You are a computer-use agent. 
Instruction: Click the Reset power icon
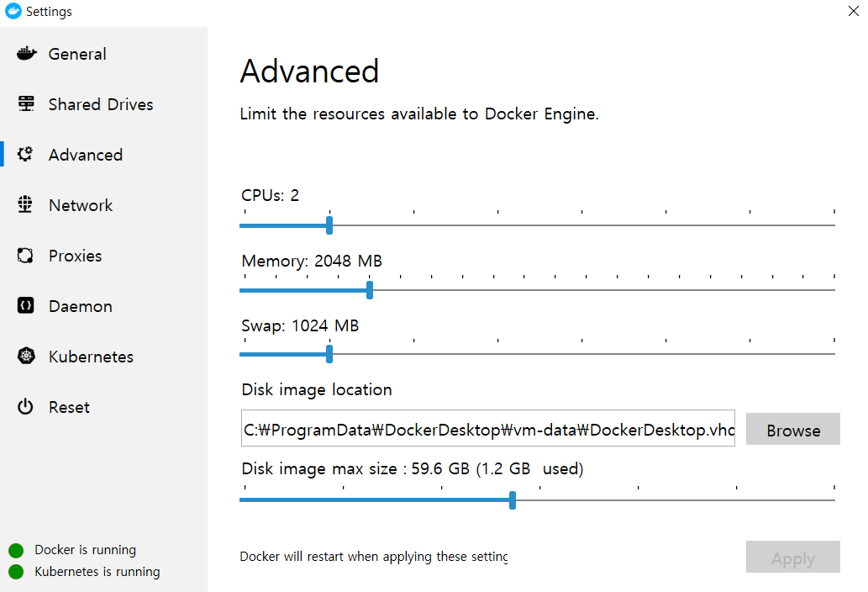click(x=25, y=406)
